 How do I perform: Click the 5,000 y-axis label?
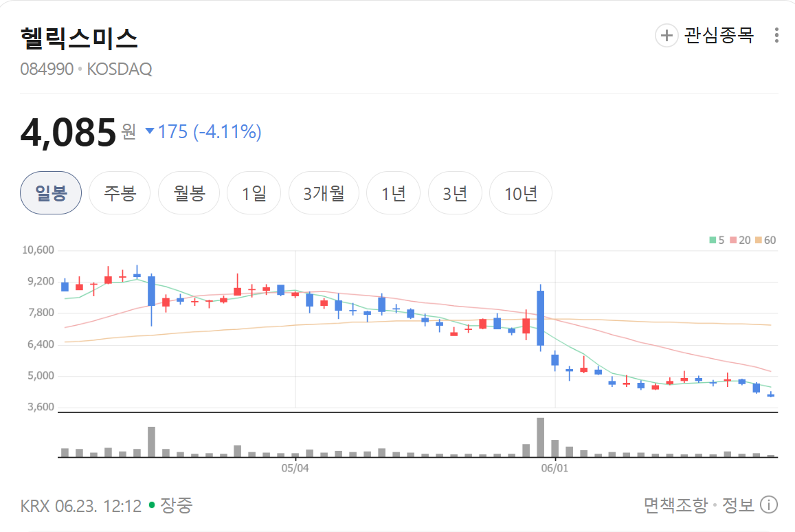click(41, 376)
